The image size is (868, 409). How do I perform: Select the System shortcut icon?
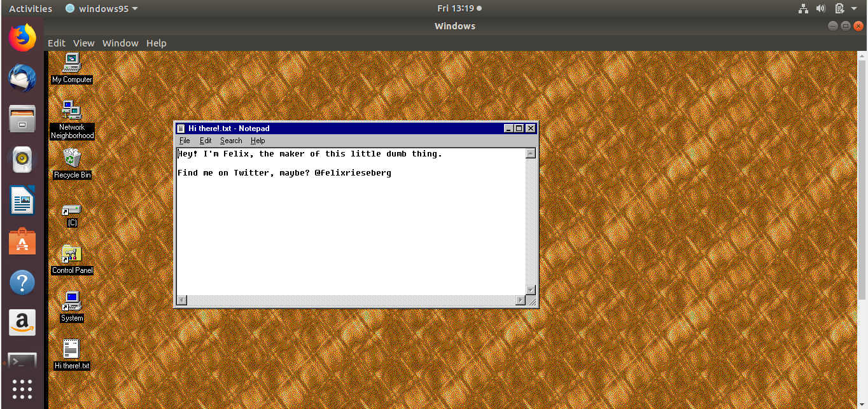(72, 302)
